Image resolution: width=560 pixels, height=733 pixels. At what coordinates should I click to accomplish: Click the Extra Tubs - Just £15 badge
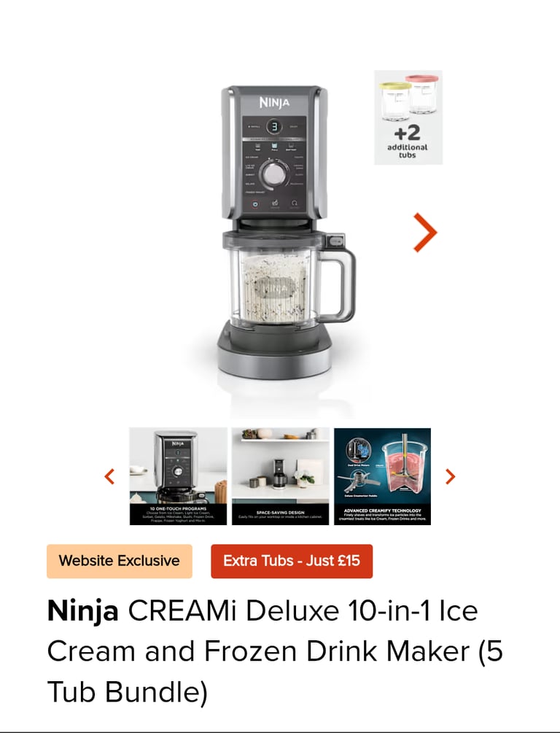[x=292, y=561]
